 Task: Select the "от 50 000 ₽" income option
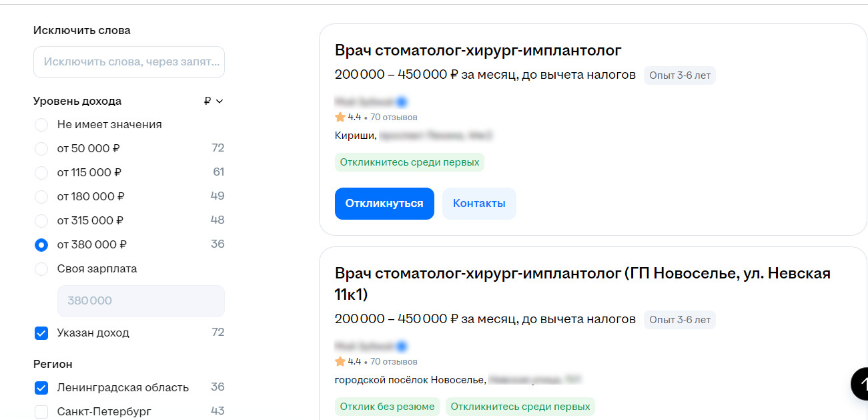coord(41,149)
